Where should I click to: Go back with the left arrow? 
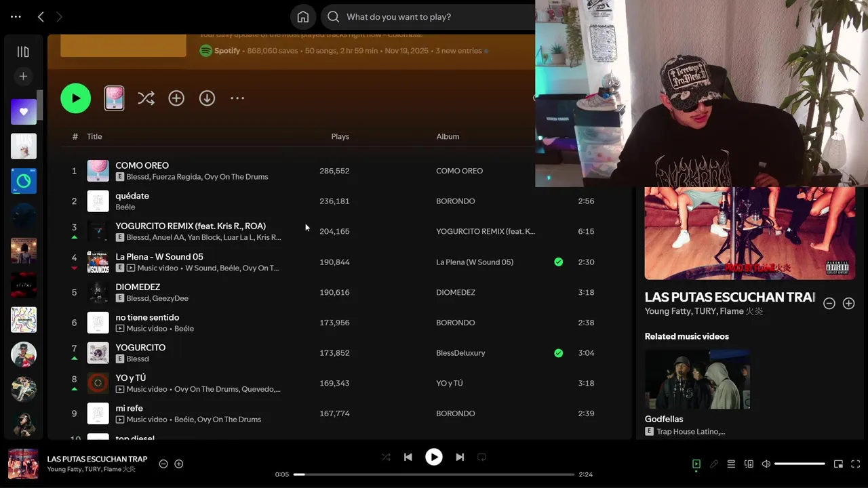click(41, 17)
